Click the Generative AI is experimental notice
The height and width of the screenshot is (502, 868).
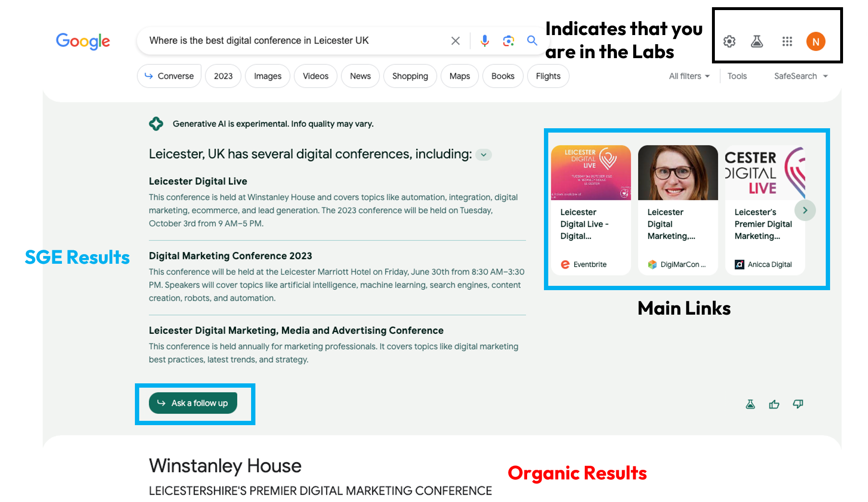tap(273, 124)
